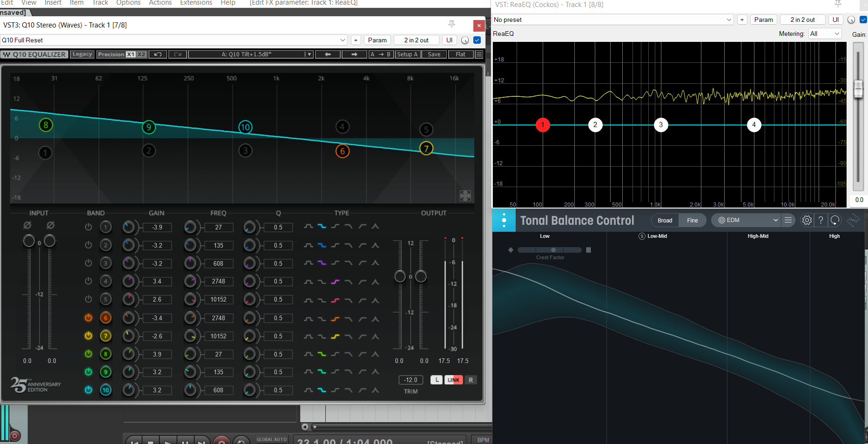868x444 pixels.
Task: Click ReaEQ red band 1 node
Action: coord(543,125)
